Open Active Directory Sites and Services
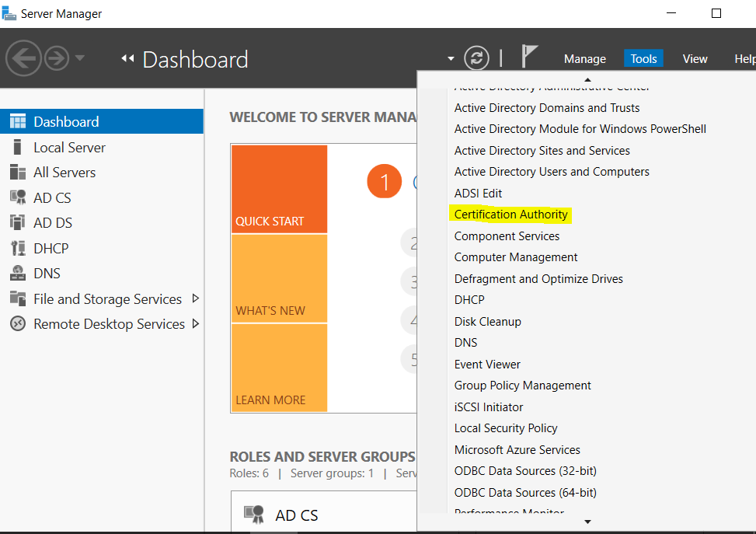The height and width of the screenshot is (534, 756). point(542,151)
